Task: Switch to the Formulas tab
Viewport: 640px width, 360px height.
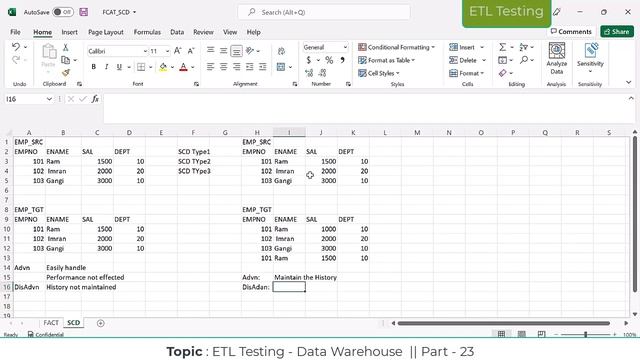Action: click(147, 32)
